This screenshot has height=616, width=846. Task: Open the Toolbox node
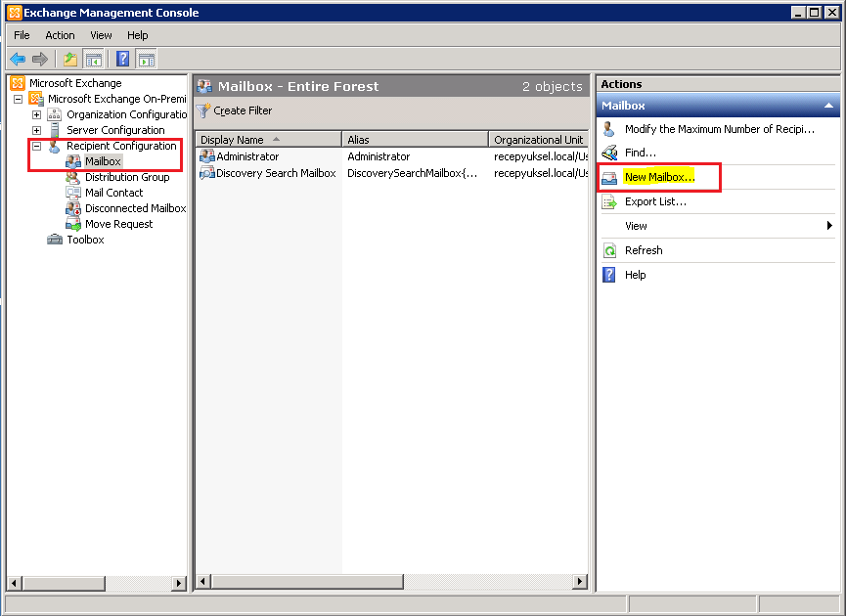click(85, 240)
